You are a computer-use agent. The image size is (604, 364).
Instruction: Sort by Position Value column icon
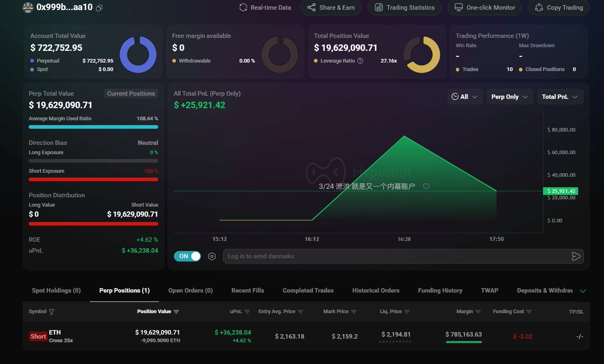pos(176,312)
